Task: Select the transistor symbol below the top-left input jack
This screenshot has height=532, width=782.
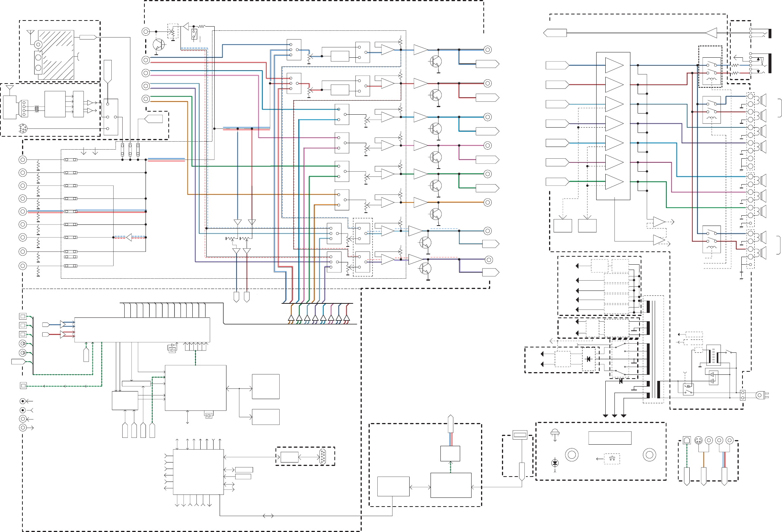Action: click(x=159, y=44)
